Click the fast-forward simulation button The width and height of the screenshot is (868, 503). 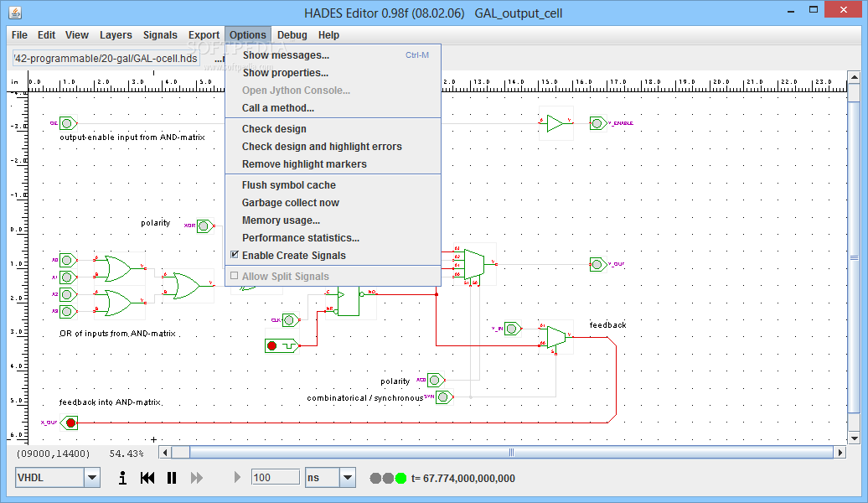[x=197, y=478]
